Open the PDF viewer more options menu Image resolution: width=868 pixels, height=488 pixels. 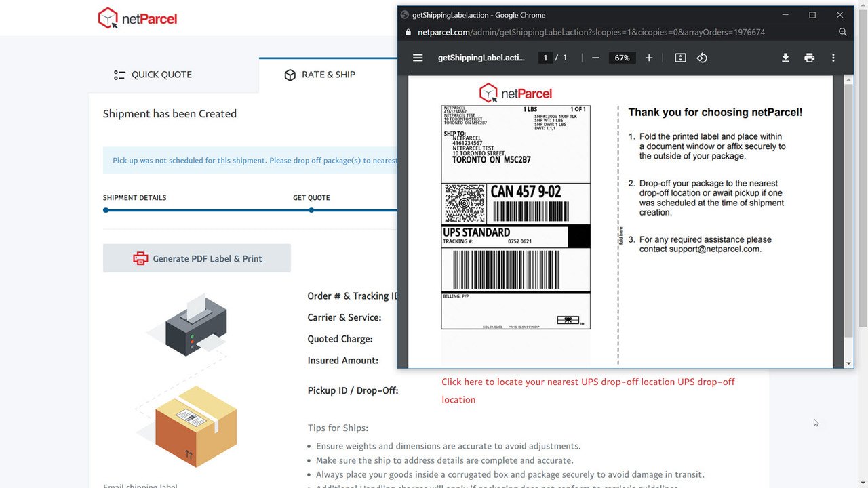tap(833, 58)
